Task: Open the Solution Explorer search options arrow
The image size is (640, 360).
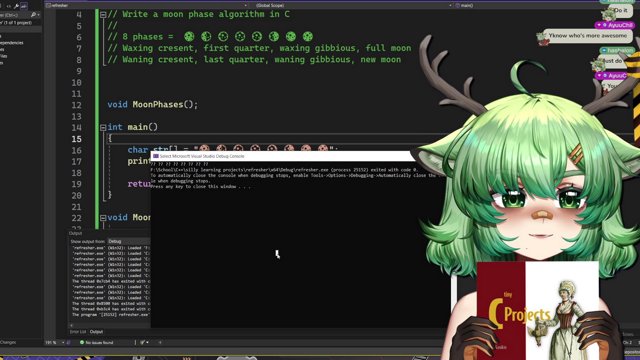Action: [38, 15]
